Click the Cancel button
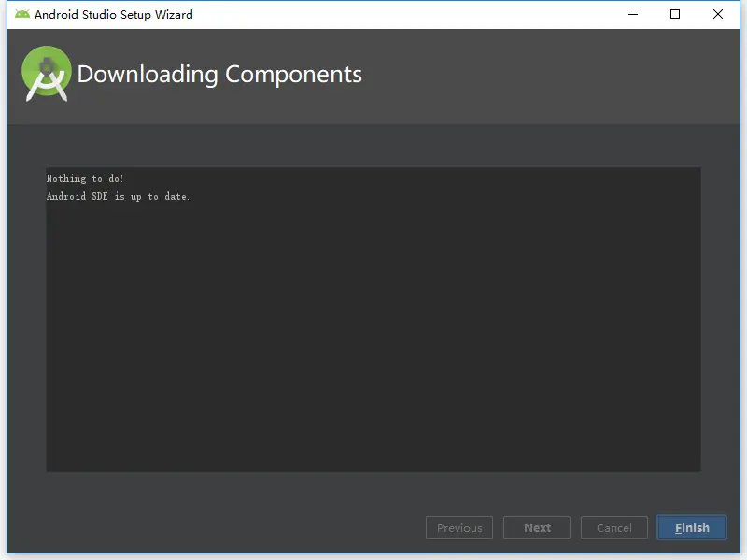 (x=614, y=527)
